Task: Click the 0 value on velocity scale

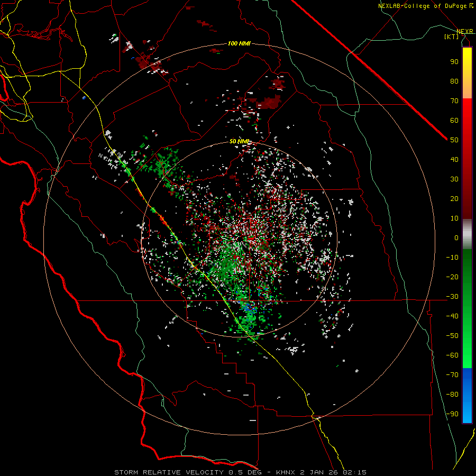Action: pyautogui.click(x=456, y=237)
